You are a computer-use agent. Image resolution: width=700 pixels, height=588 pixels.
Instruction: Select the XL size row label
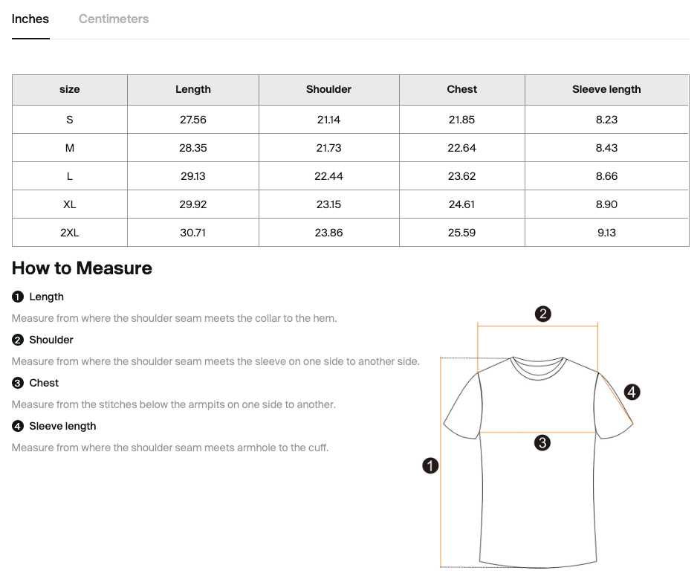70,204
